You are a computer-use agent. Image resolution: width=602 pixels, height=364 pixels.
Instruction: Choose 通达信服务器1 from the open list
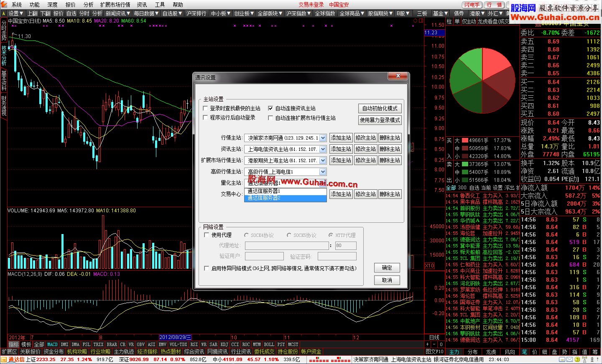286,191
